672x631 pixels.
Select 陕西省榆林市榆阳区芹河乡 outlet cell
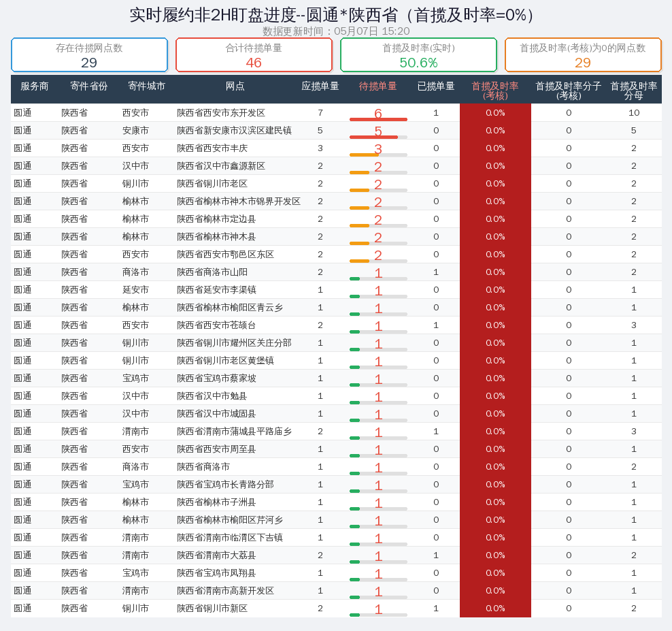point(230,520)
